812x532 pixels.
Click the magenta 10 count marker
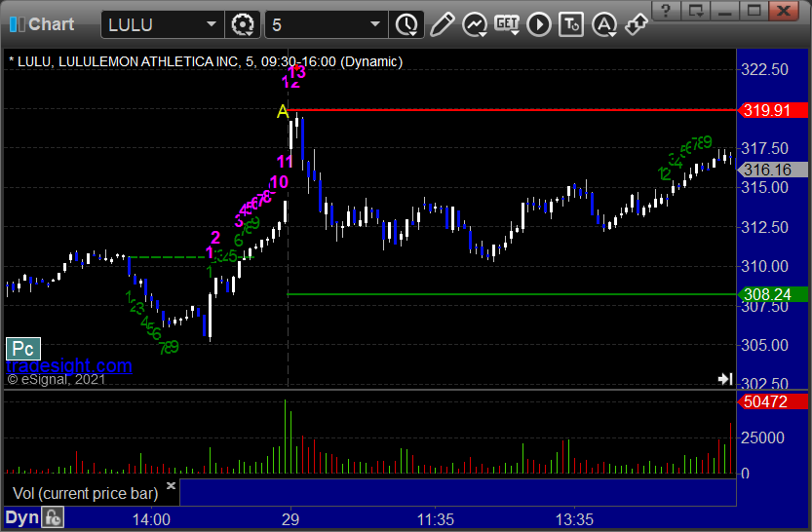coord(279,182)
